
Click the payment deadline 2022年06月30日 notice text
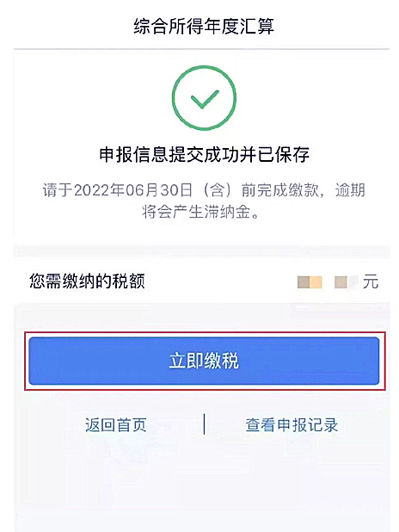(204, 190)
